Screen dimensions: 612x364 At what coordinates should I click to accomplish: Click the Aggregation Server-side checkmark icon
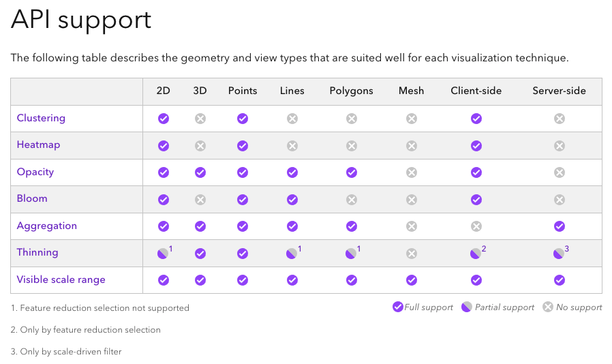tap(560, 226)
